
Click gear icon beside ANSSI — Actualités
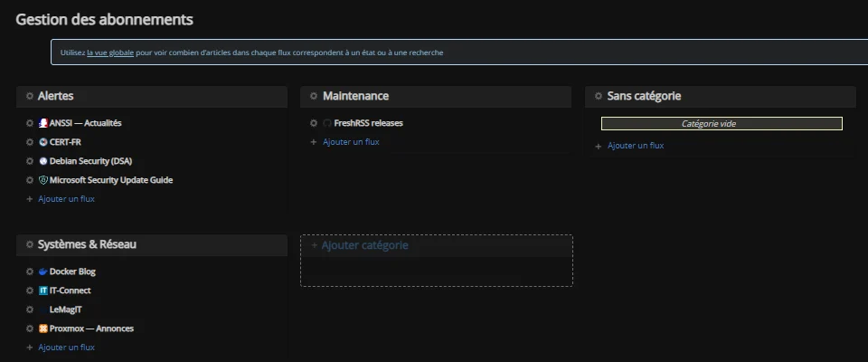30,123
